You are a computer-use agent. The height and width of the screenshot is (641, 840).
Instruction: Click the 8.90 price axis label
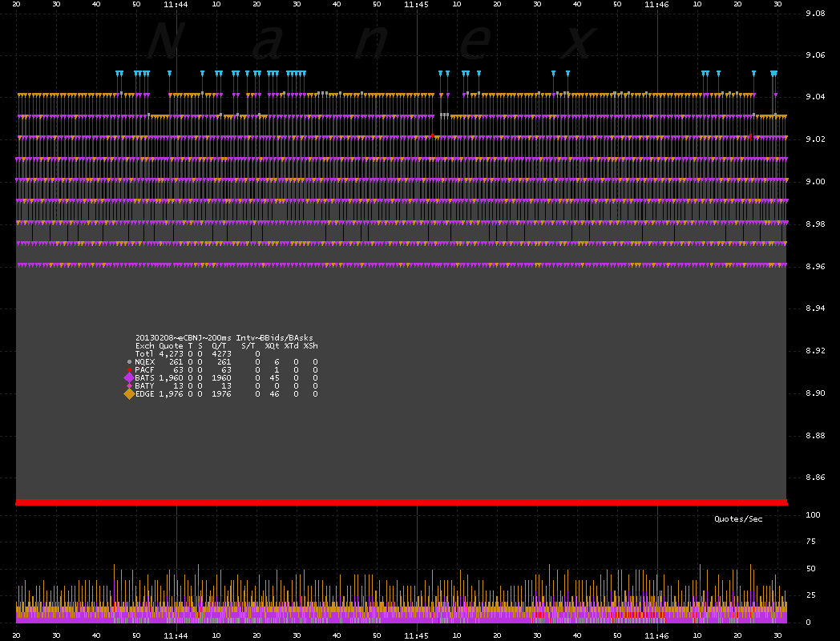815,393
